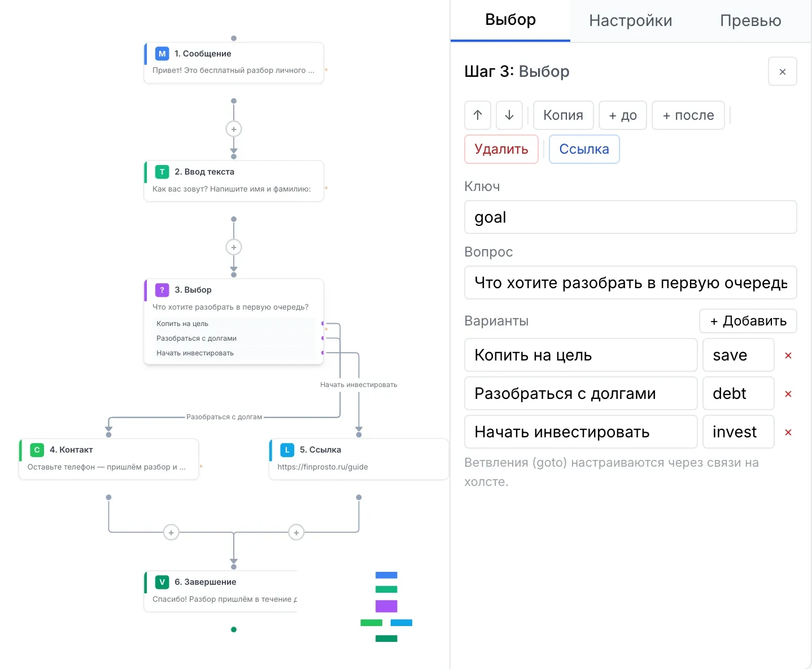
Task: Click the blue L link node icon
Action: (x=287, y=450)
